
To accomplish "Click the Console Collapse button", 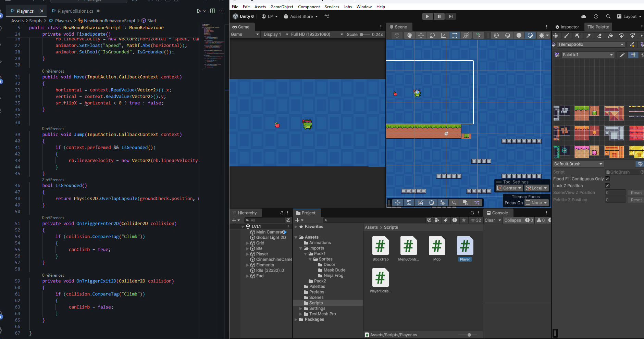I will tap(512, 220).
